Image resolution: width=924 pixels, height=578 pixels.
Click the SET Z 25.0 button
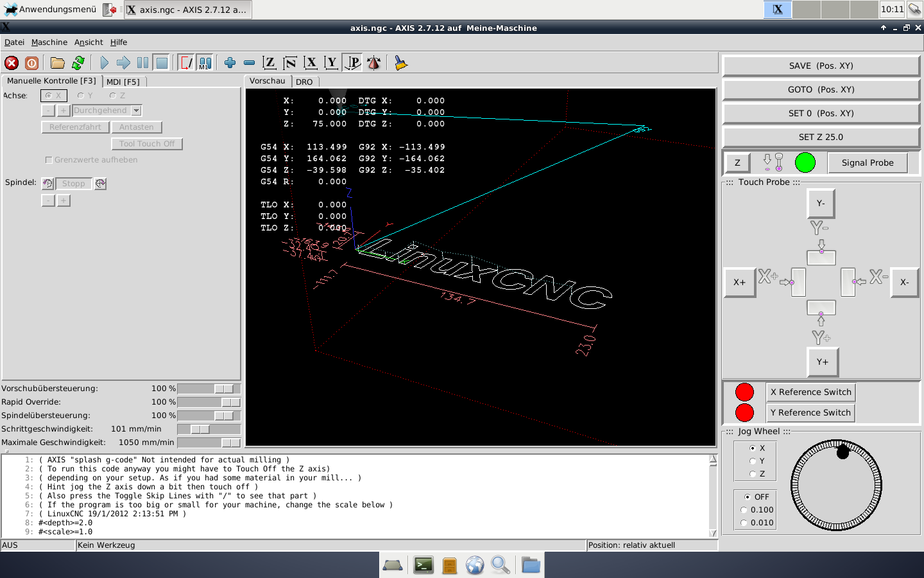tap(821, 137)
